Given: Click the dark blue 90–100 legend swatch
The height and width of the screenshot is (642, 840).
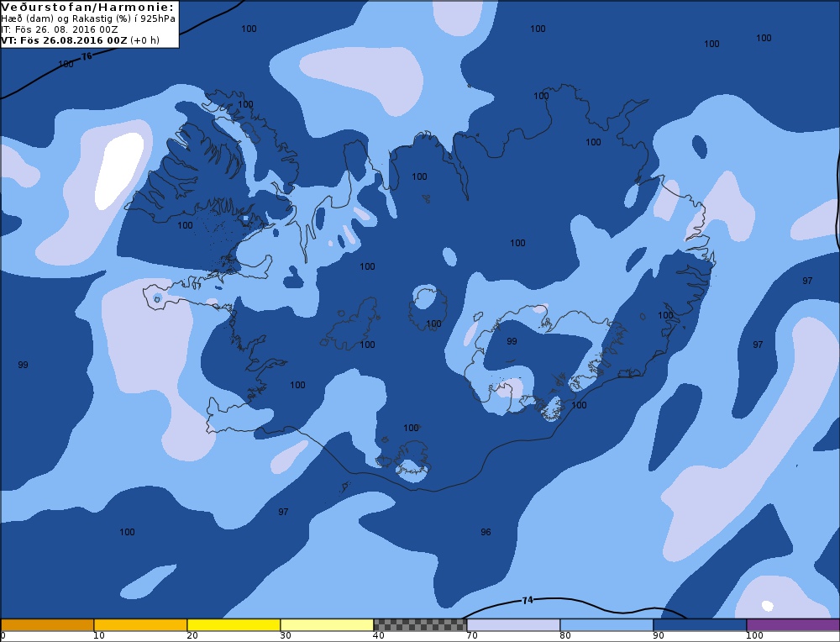Looking at the screenshot, I should tap(700, 625).
